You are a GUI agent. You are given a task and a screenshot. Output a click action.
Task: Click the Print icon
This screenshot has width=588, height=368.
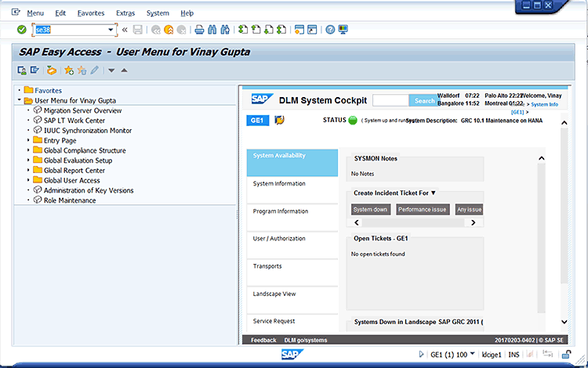click(x=199, y=30)
